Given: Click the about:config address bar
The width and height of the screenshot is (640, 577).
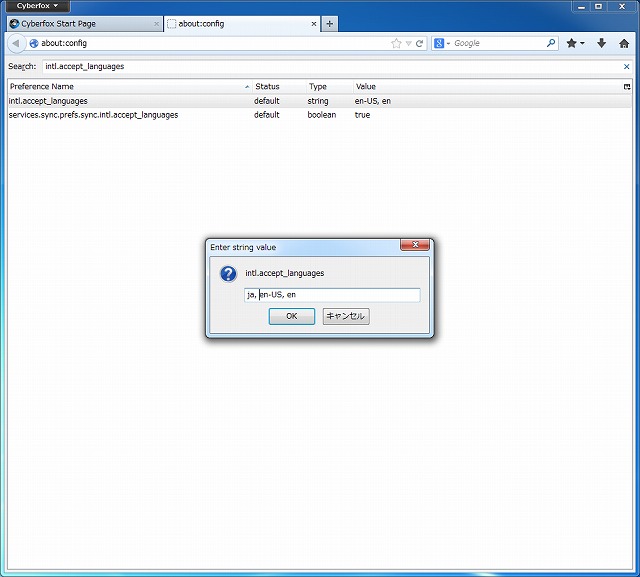Looking at the screenshot, I should tap(212, 43).
